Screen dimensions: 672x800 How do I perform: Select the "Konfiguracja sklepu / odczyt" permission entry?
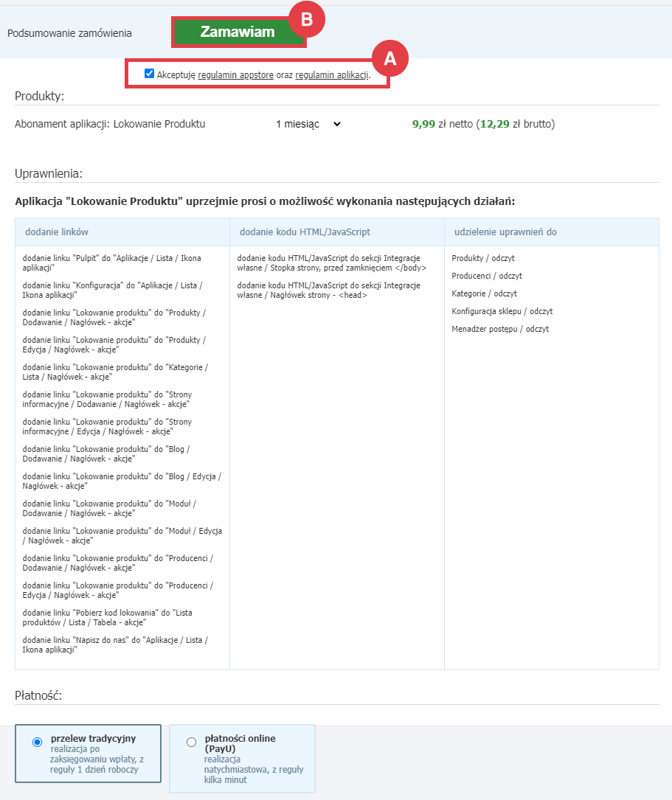pyautogui.click(x=502, y=311)
